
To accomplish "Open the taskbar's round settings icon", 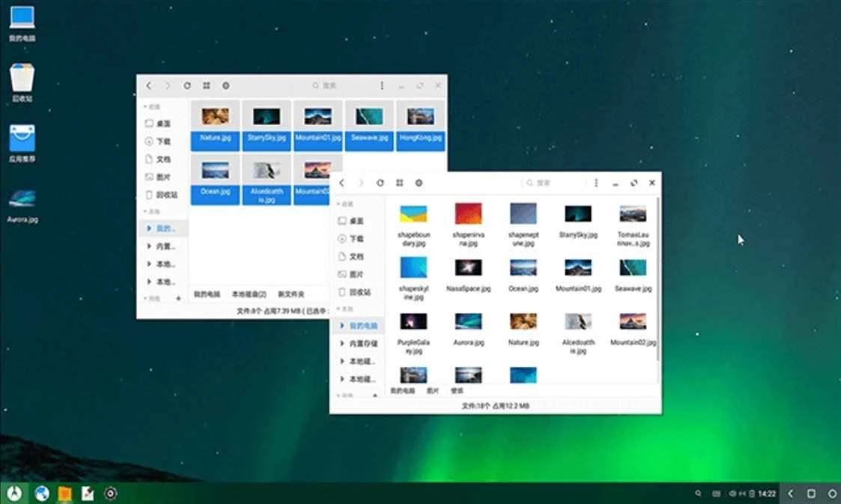I will (x=111, y=493).
